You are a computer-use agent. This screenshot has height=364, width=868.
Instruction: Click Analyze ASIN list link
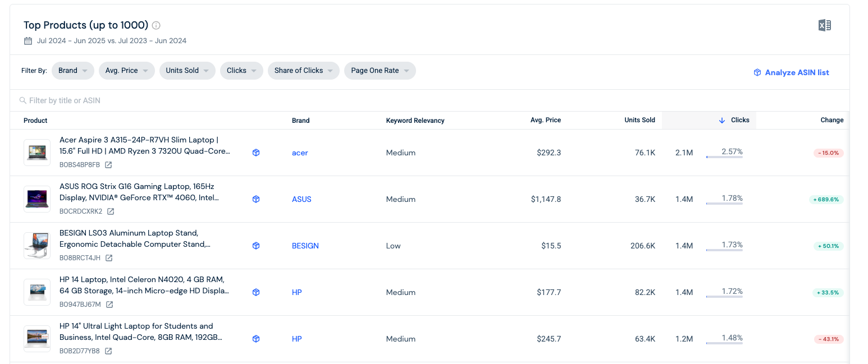[x=791, y=72]
